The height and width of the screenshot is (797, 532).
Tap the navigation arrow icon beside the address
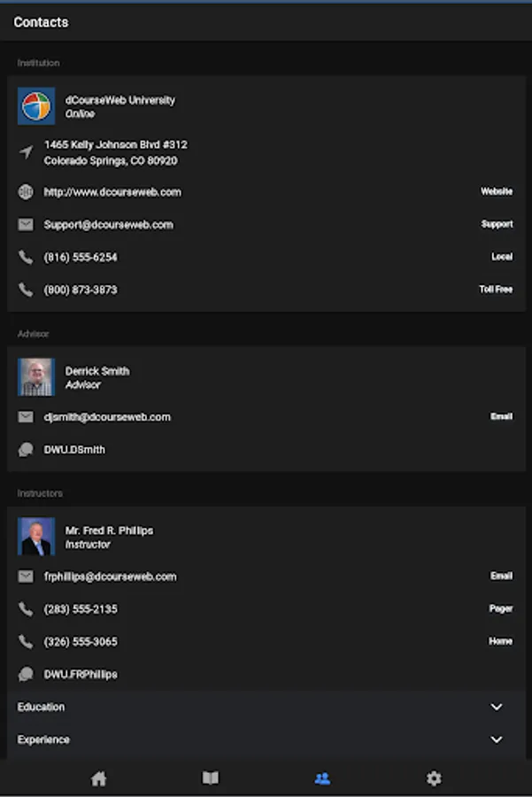tap(26, 152)
